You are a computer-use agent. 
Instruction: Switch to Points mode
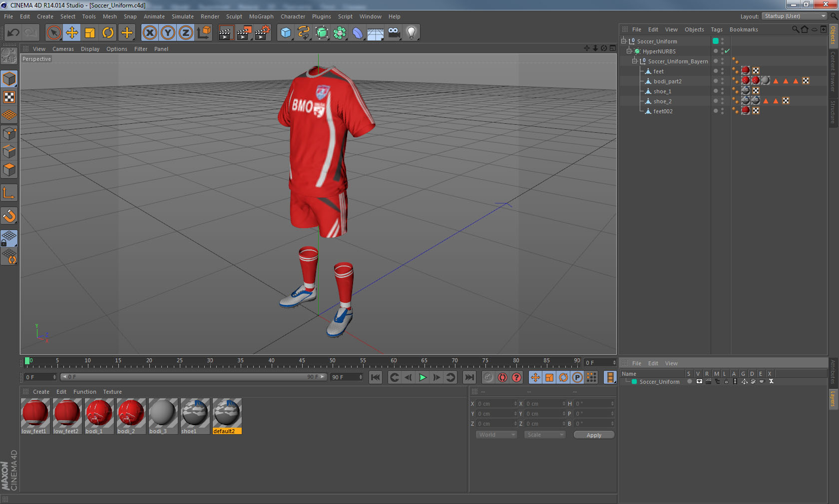tap(9, 134)
